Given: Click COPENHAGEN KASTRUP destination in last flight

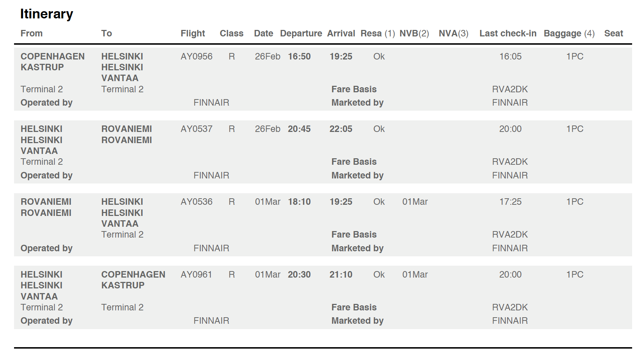Looking at the screenshot, I should [133, 280].
